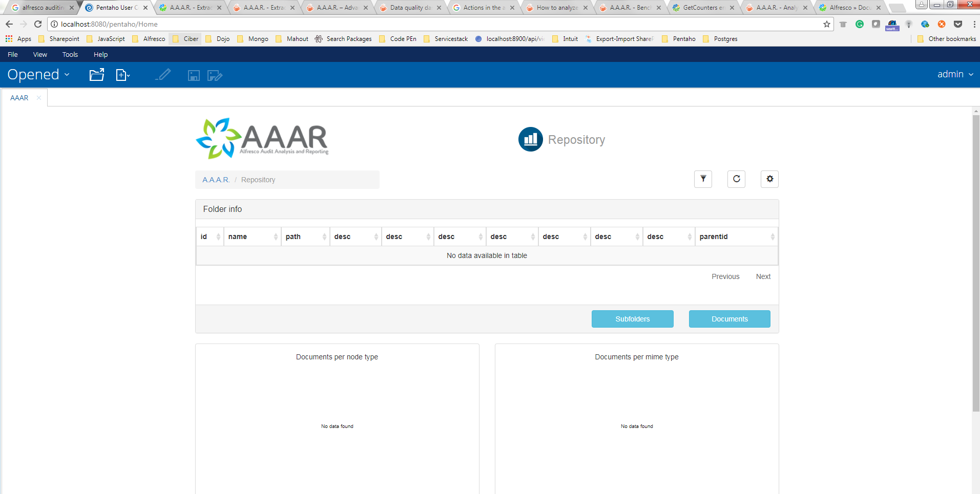Go to Previous table page
This screenshot has width=980, height=494.
pyautogui.click(x=725, y=276)
